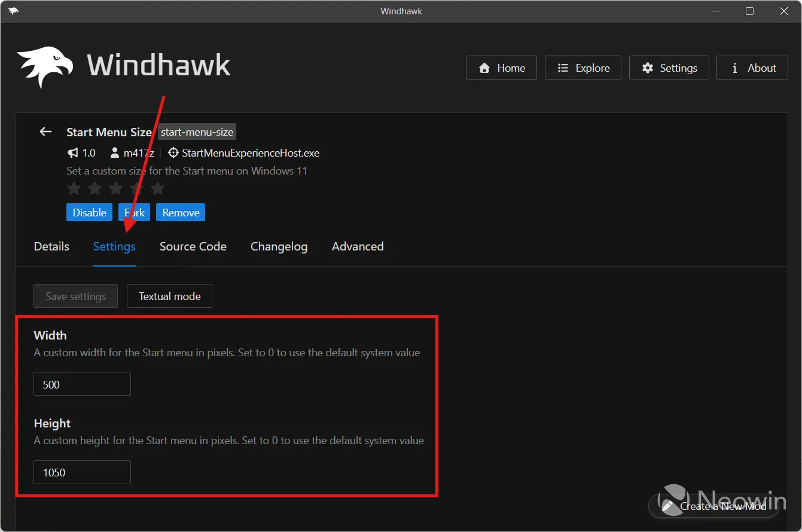Click the Width input containing 500
The image size is (802, 532).
[82, 384]
